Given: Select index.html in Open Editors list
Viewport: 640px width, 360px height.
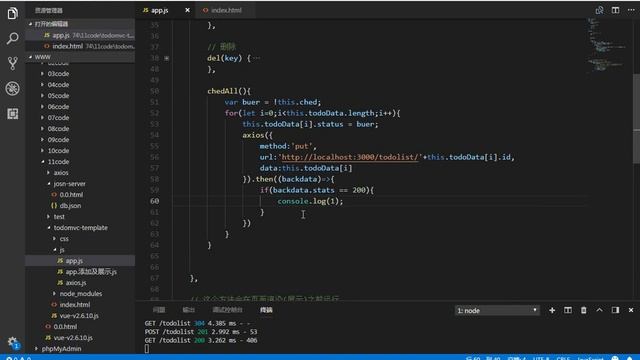Looking at the screenshot, I should (x=80, y=47).
